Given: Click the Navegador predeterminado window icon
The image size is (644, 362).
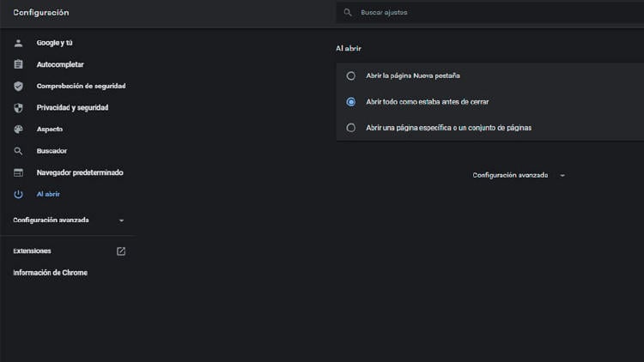Looking at the screenshot, I should click(x=18, y=172).
